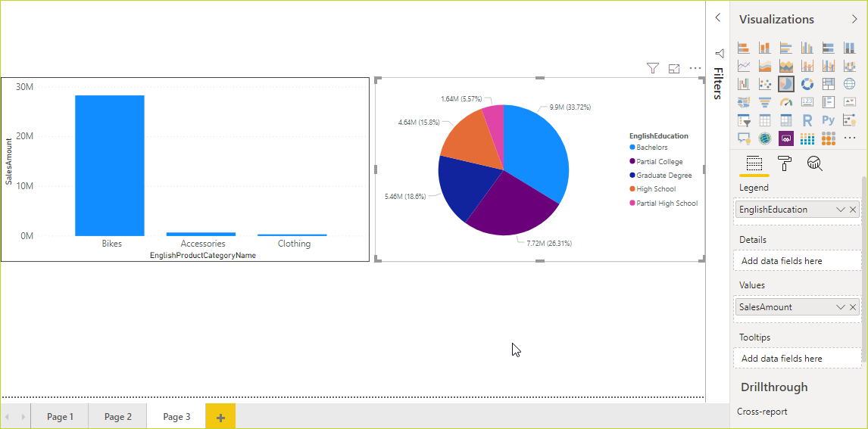Screen dimensions: 868x429
Task: Toggle focus mode on the pie chart
Action: click(674, 68)
